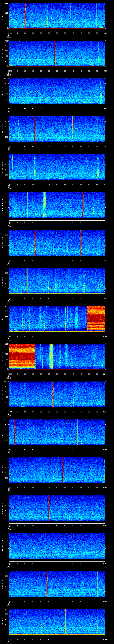Select the spectrogram panel ending at 5:00
Screen dimensions: 114x644
[57, 129]
